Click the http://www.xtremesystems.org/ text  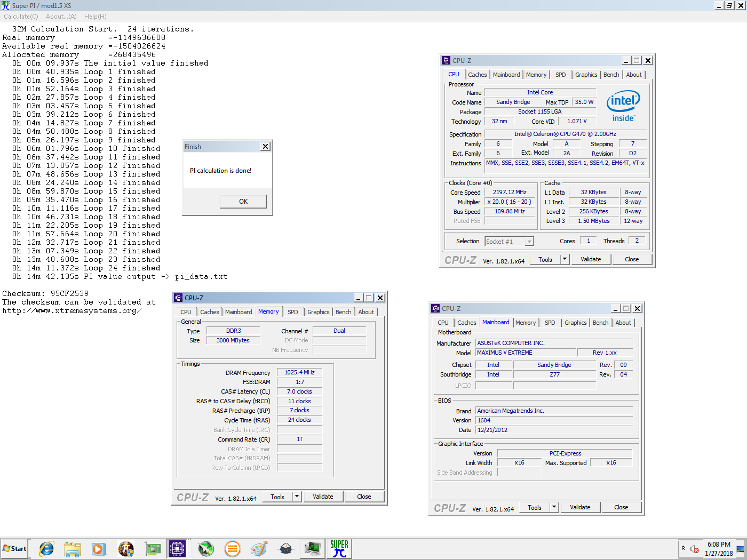[72, 311]
